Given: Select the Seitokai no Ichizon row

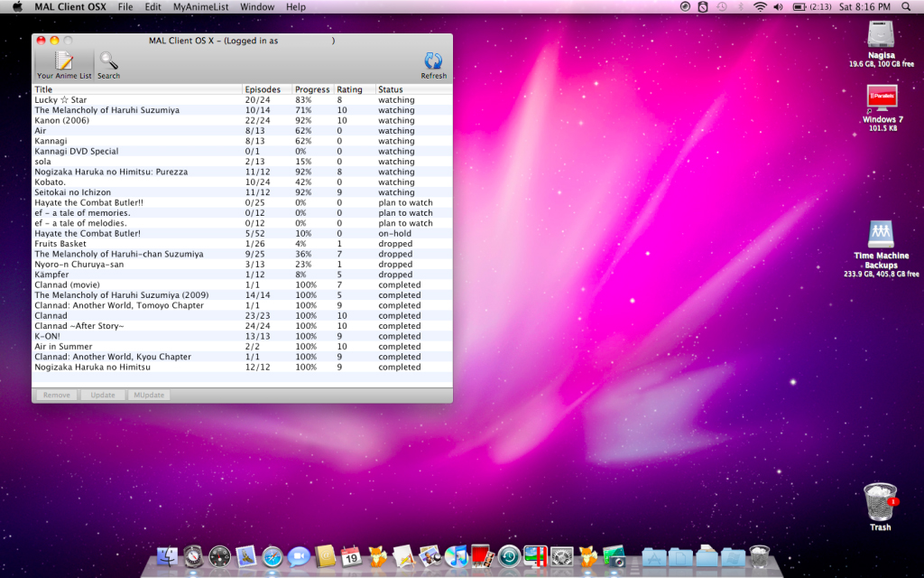Looking at the screenshot, I should pos(242,192).
